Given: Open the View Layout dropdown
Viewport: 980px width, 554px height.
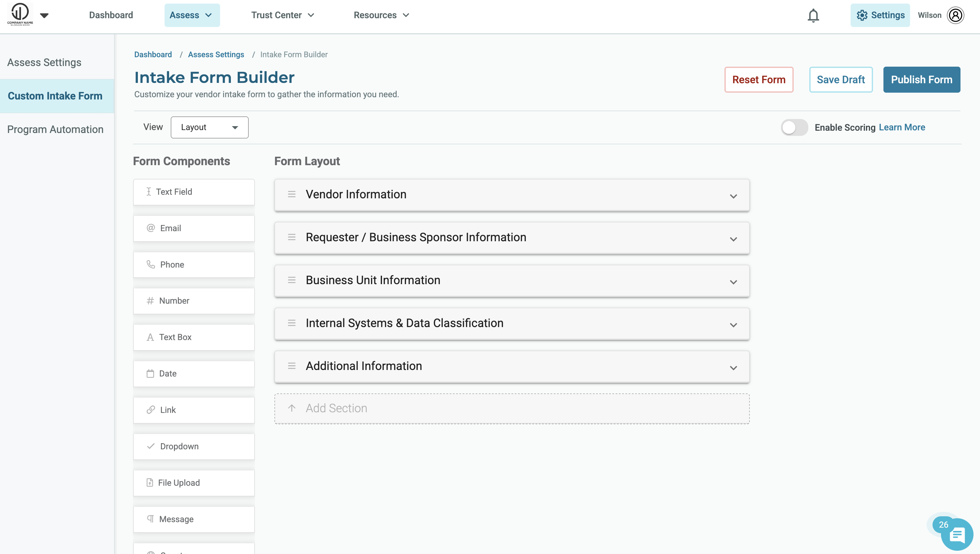Looking at the screenshot, I should coord(210,127).
